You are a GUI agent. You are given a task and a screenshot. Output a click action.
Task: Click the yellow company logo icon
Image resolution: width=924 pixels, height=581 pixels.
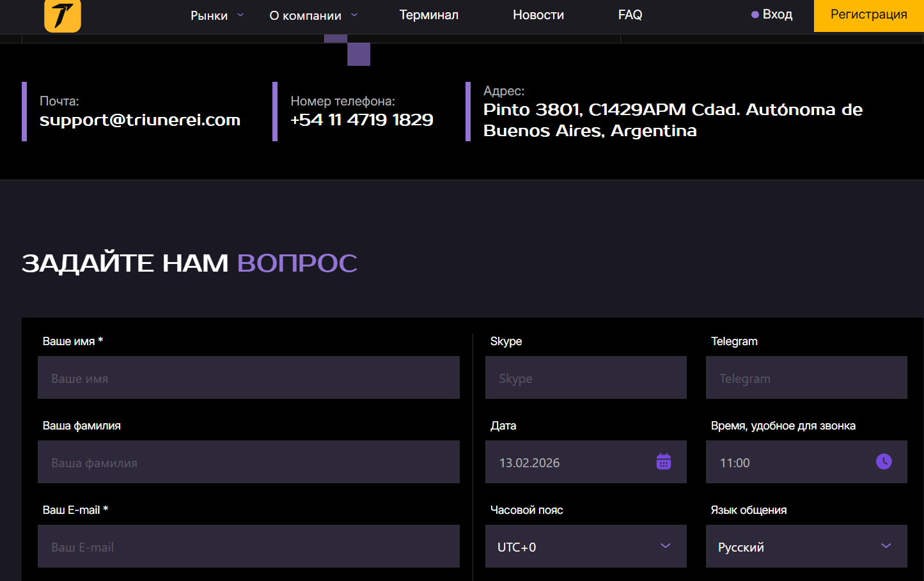(63, 15)
